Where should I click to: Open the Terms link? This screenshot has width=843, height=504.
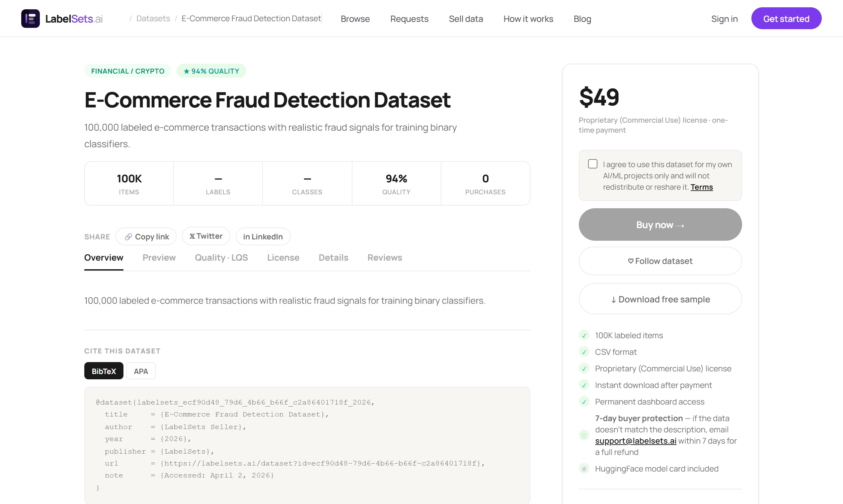[x=701, y=187]
